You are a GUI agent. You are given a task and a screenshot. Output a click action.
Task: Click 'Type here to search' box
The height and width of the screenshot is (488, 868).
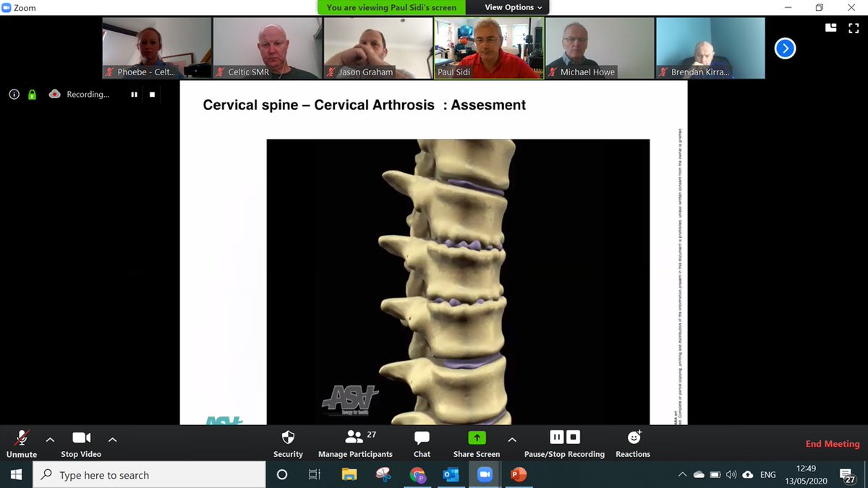coord(149,474)
